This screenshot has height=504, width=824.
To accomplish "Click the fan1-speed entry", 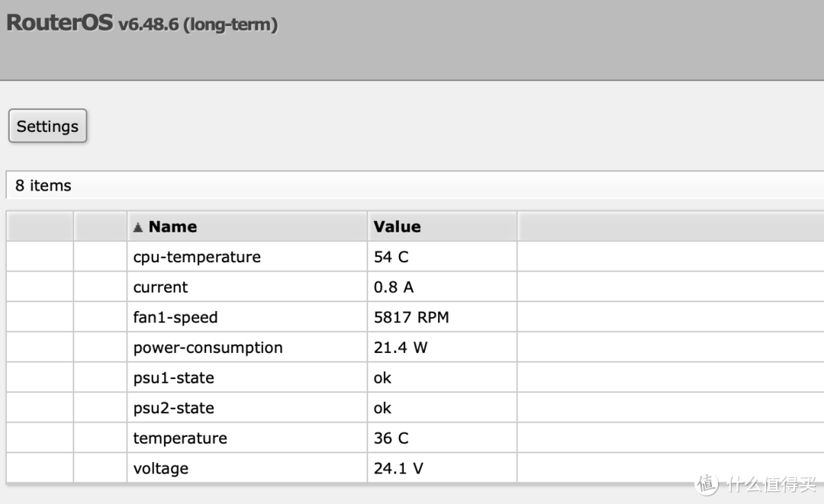I will click(175, 317).
